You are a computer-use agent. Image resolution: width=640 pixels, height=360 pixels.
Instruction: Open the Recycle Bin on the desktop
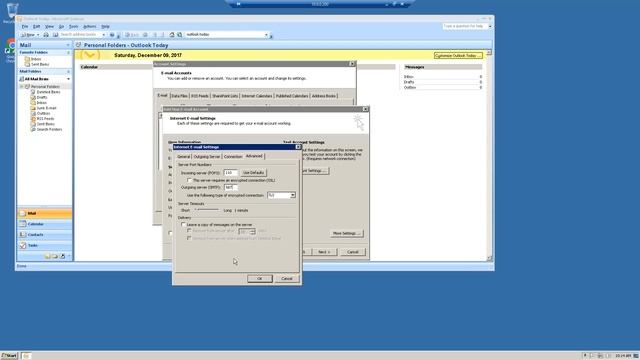[x=12, y=11]
